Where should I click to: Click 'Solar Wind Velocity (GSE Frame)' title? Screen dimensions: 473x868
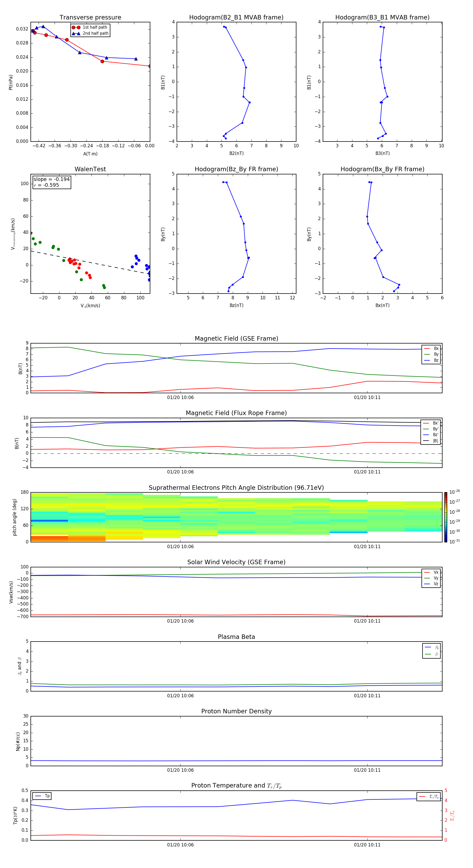236,562
